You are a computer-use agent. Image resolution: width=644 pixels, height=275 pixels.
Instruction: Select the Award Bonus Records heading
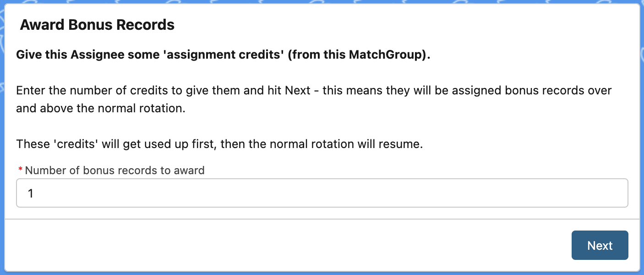97,25
